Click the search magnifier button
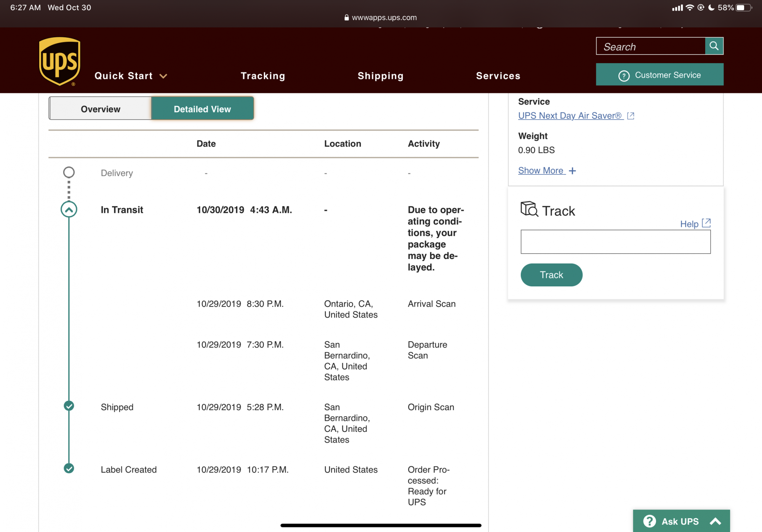The height and width of the screenshot is (532, 762). point(714,46)
